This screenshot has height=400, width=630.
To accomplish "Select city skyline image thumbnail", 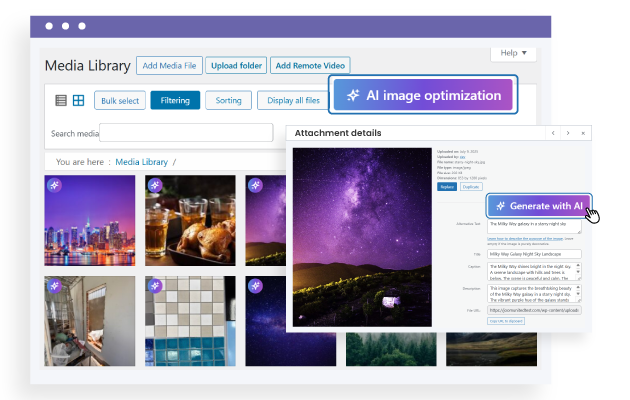I will (90, 220).
